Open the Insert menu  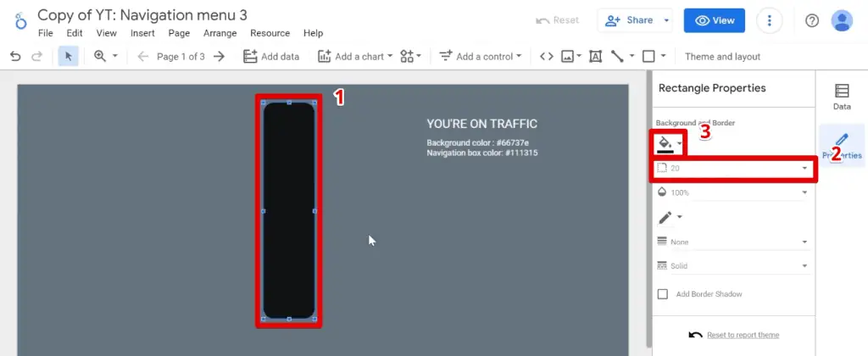tap(142, 33)
